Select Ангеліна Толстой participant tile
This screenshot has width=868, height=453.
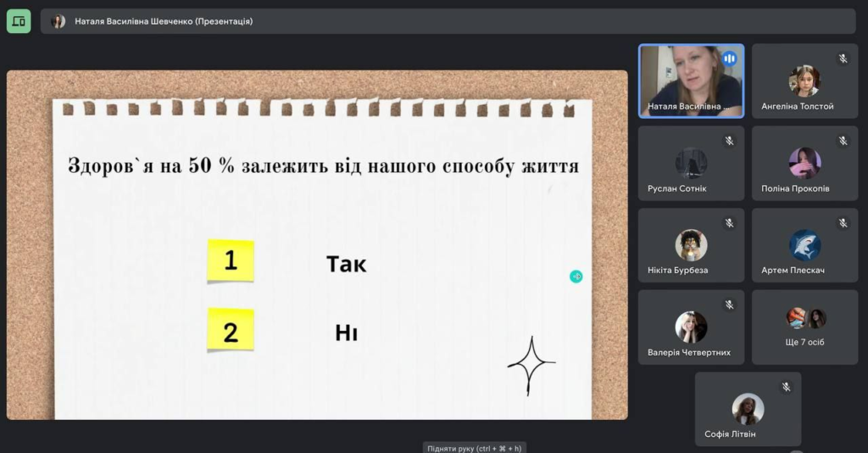click(805, 81)
